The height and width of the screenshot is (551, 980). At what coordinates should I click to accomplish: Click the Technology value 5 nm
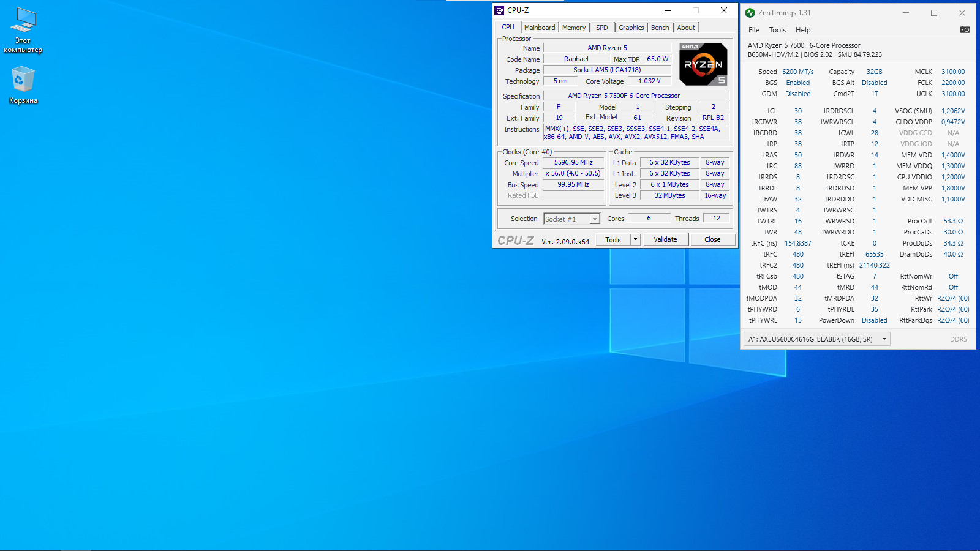pyautogui.click(x=560, y=81)
